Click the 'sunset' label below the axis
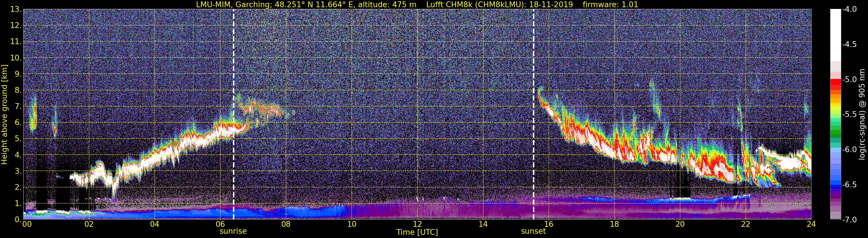 (x=533, y=231)
